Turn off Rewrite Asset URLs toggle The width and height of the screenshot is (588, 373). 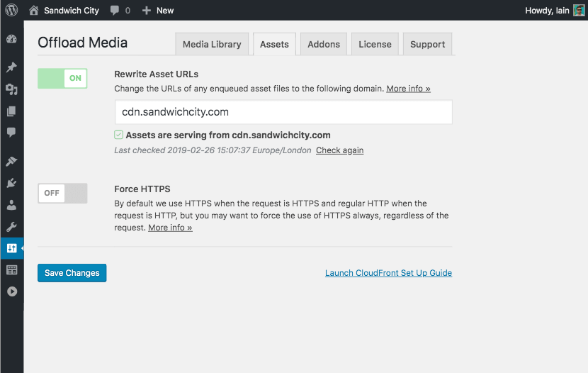point(62,79)
